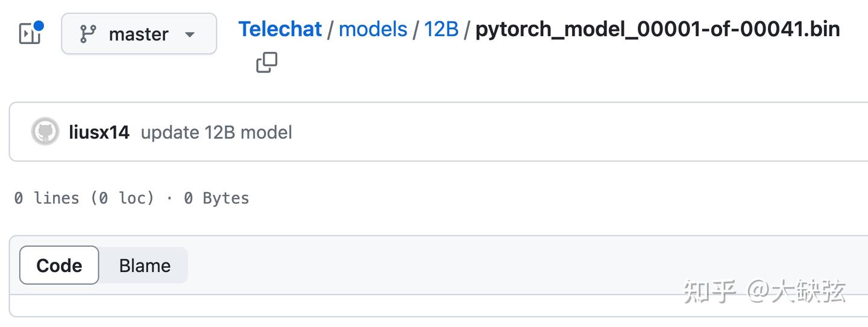The width and height of the screenshot is (868, 327).
Task: Click the pytorch_model_00001-of-00041.bin file name
Action: [x=657, y=29]
